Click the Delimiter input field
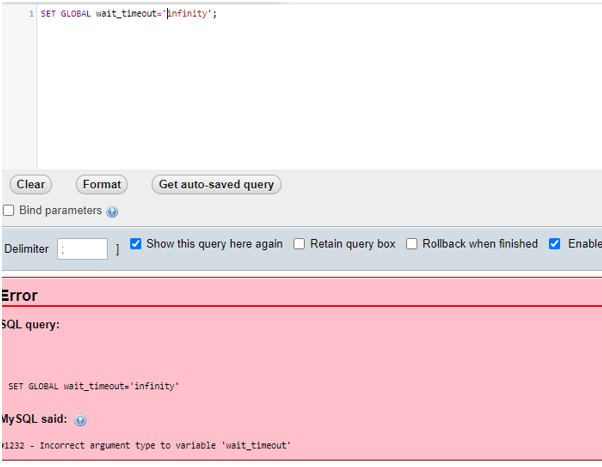 click(x=82, y=249)
